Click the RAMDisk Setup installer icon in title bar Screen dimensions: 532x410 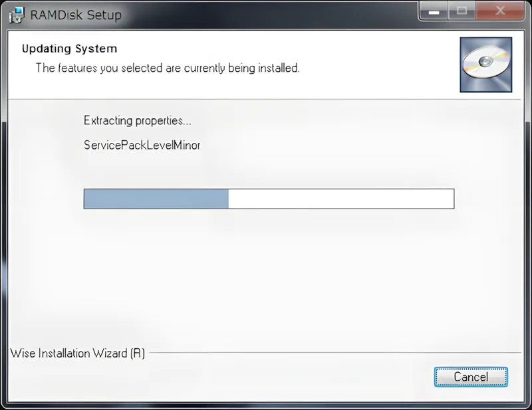pos(17,15)
